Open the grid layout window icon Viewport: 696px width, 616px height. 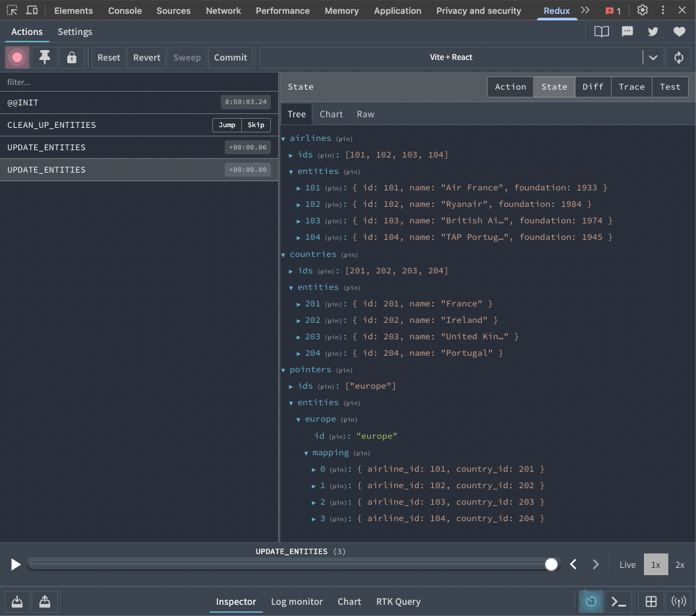click(x=651, y=602)
